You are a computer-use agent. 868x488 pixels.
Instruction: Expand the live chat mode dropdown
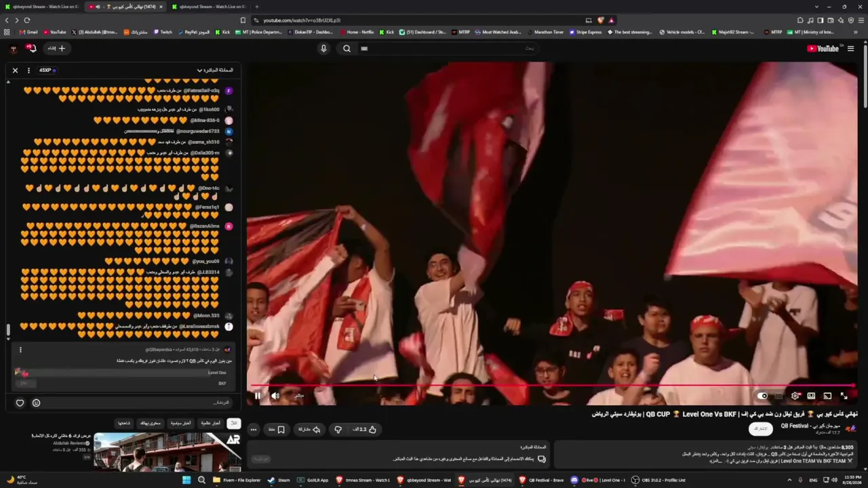pyautogui.click(x=215, y=70)
